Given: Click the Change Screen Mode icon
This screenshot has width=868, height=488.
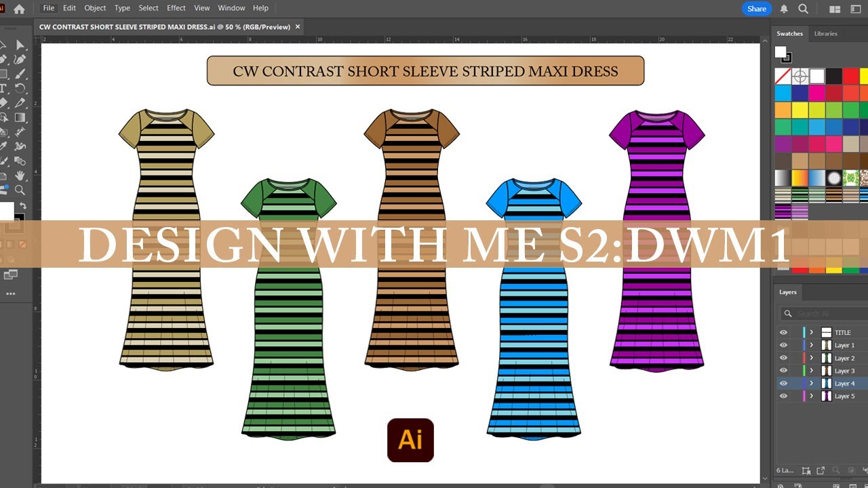Looking at the screenshot, I should pyautogui.click(x=10, y=274).
